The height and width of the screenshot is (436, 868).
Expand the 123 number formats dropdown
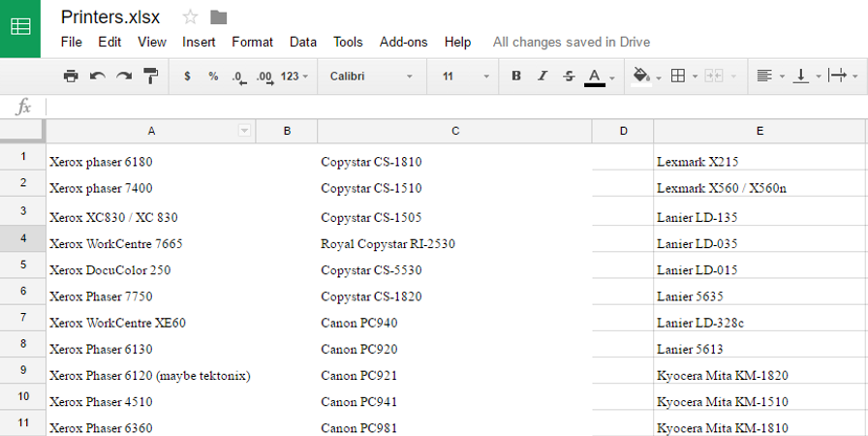294,76
